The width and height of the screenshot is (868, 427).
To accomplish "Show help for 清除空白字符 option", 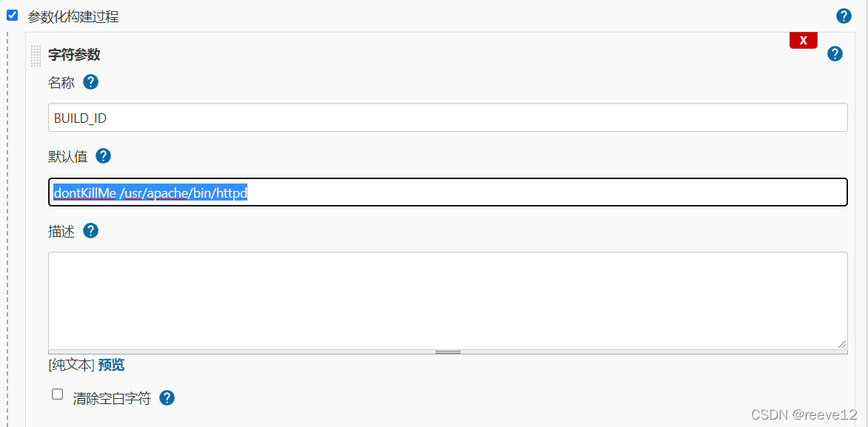I will (x=167, y=398).
